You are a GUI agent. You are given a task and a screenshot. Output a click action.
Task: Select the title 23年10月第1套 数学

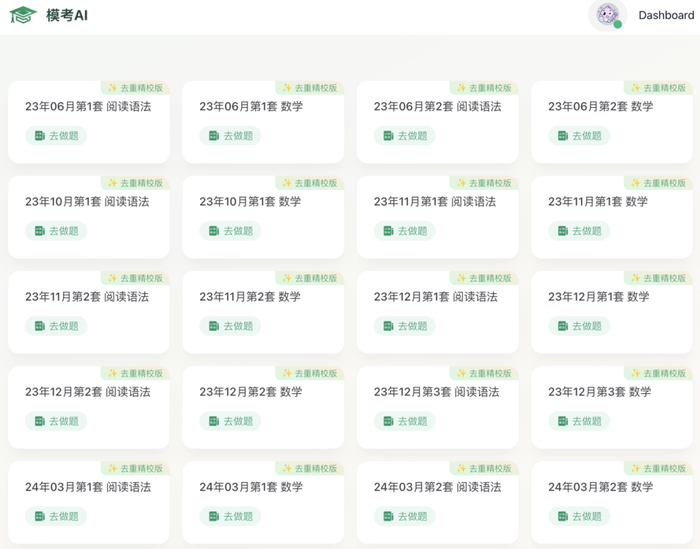click(250, 201)
